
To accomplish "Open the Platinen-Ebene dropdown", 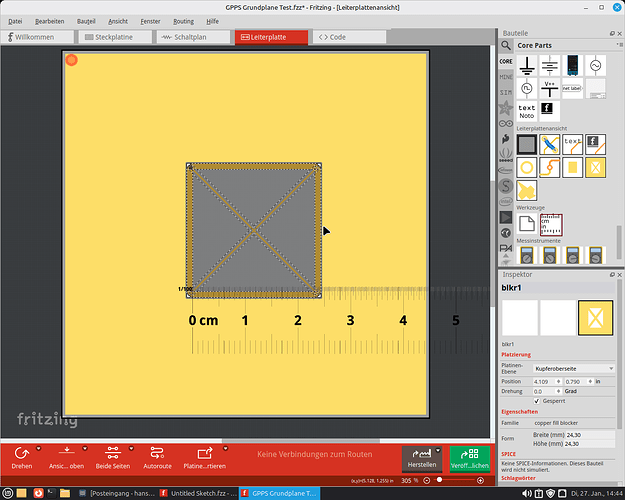I will click(x=574, y=368).
